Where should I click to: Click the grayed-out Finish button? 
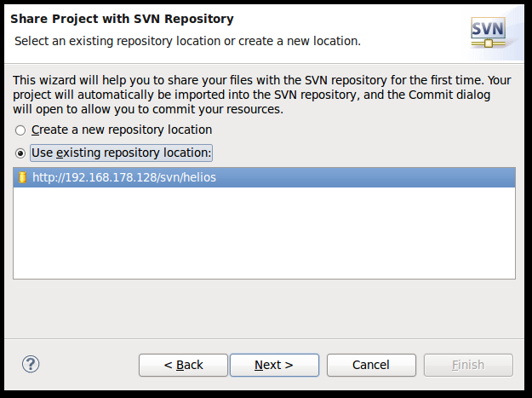click(x=468, y=365)
